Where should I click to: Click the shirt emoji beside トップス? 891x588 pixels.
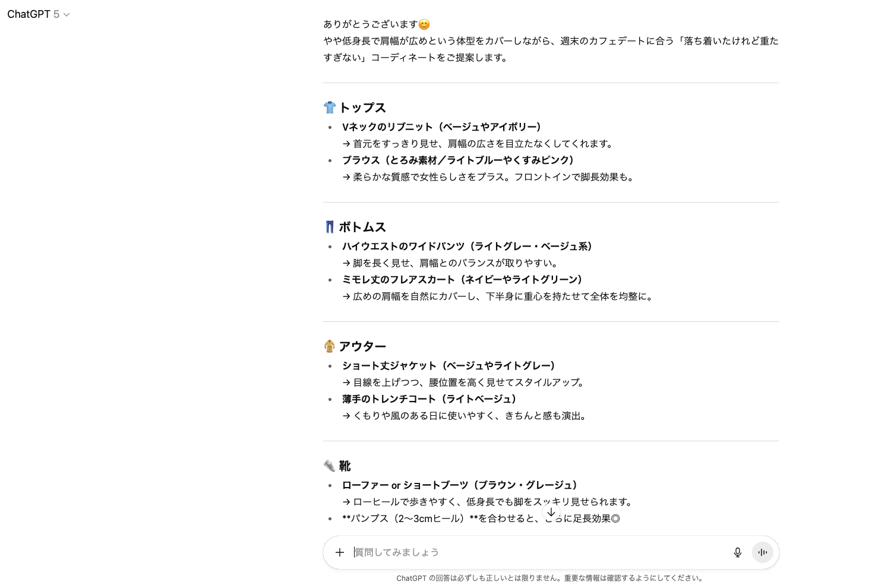click(330, 107)
